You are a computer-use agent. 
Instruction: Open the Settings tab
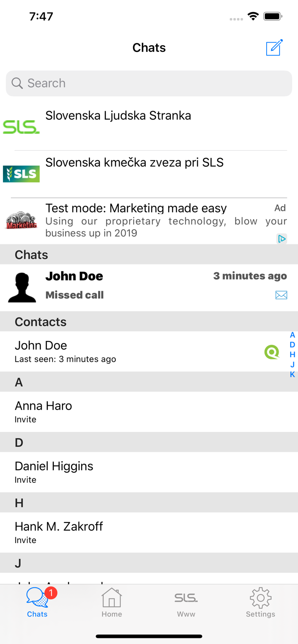[261, 603]
